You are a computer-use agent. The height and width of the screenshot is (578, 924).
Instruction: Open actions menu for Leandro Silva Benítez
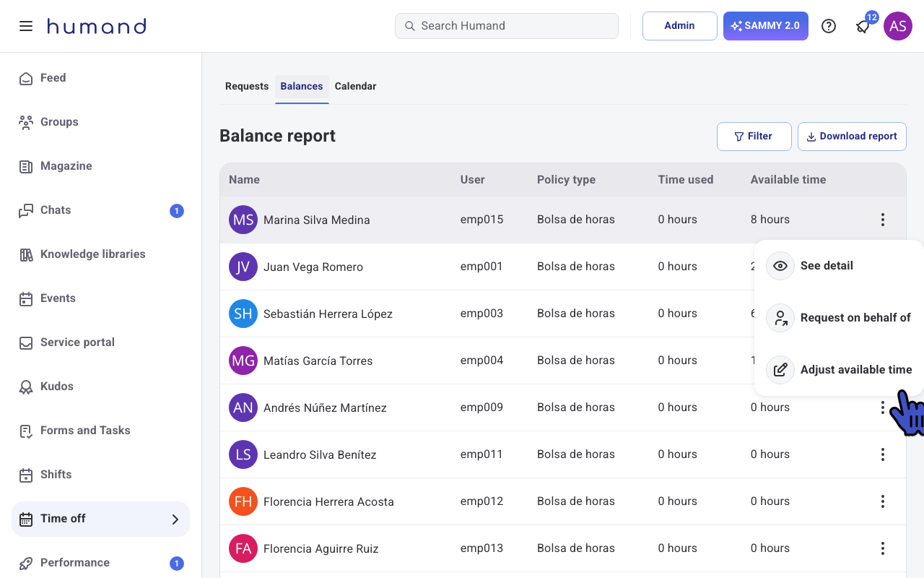(882, 454)
